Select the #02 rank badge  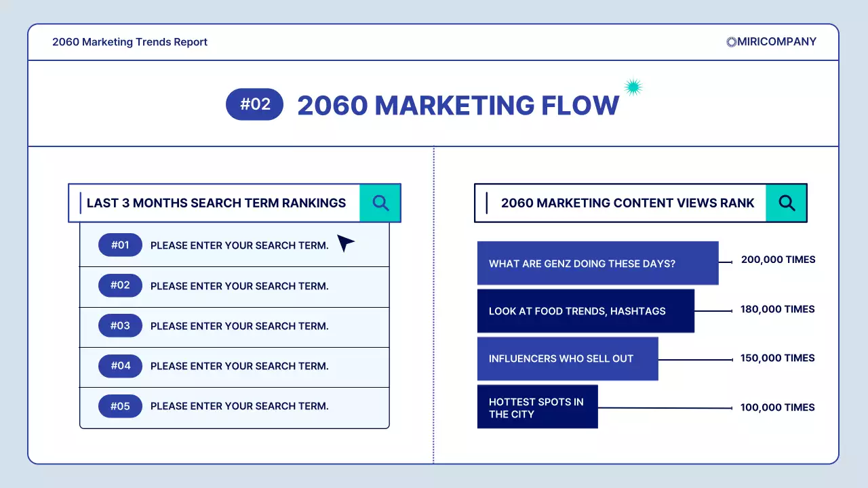(120, 285)
